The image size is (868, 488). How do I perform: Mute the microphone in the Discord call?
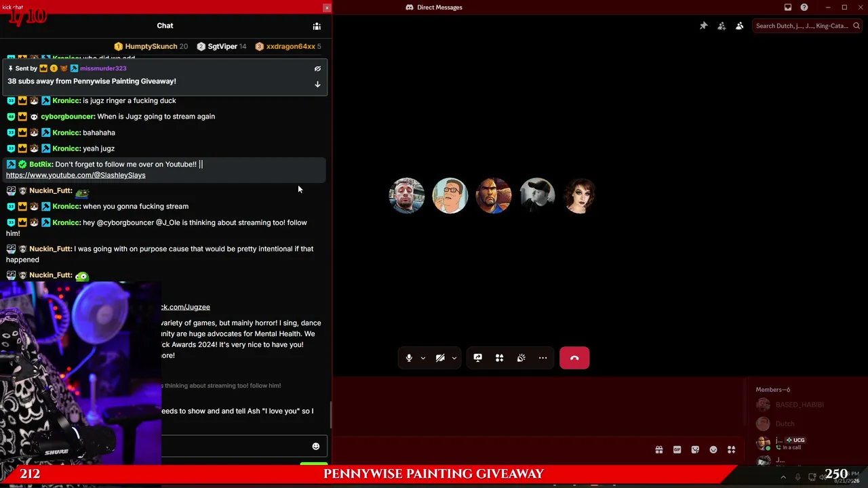[x=409, y=358]
